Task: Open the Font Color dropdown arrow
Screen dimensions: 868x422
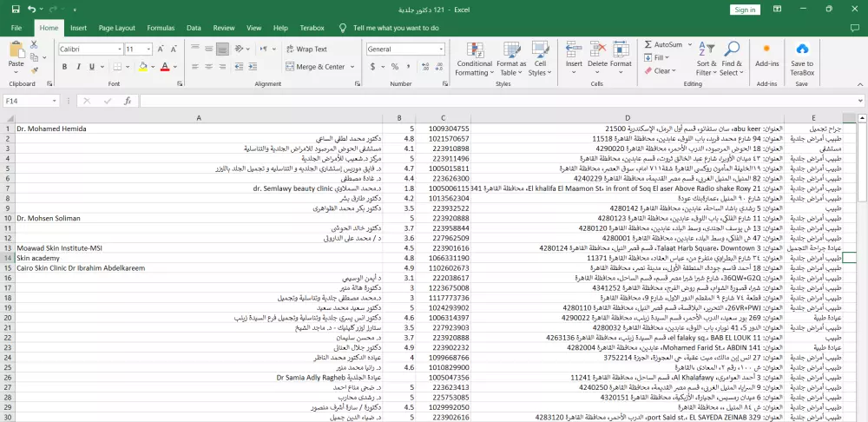Action: 175,67
